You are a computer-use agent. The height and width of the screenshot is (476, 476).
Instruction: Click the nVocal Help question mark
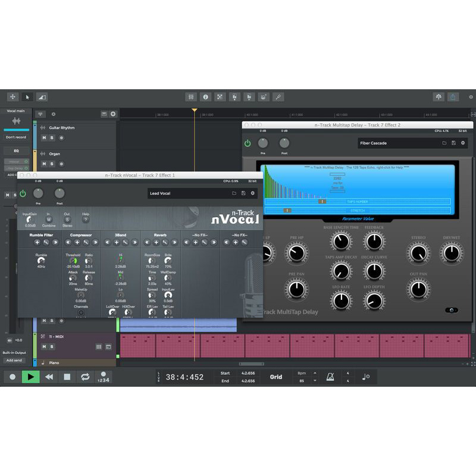coord(86,219)
